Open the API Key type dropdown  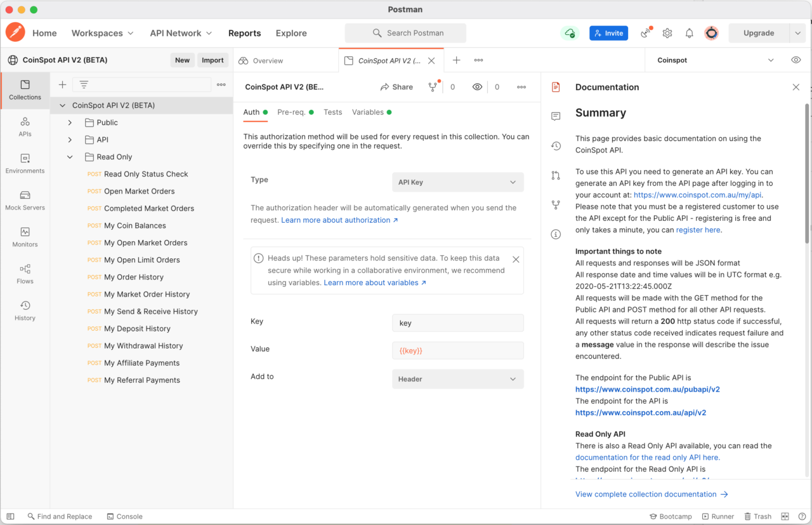(457, 182)
